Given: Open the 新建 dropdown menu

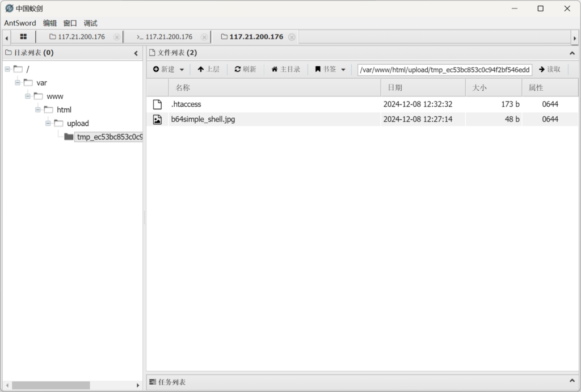Looking at the screenshot, I should [169, 69].
